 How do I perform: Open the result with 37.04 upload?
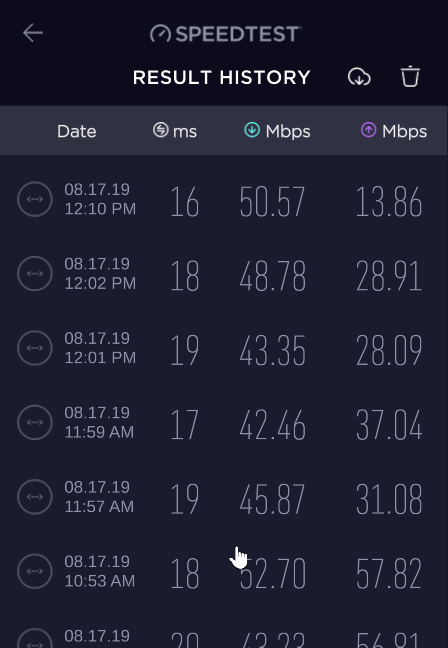tap(224, 422)
